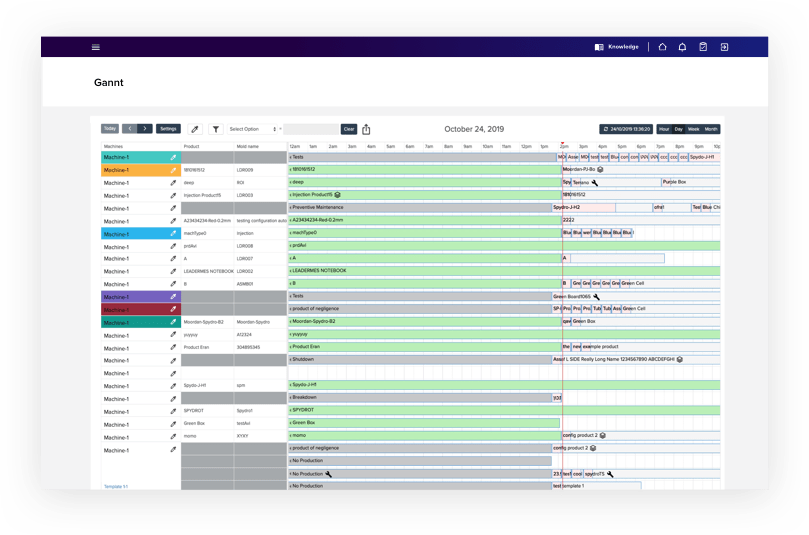Switch timeline view to Week
Screen dimensions: 809x535
pyautogui.click(x=693, y=129)
